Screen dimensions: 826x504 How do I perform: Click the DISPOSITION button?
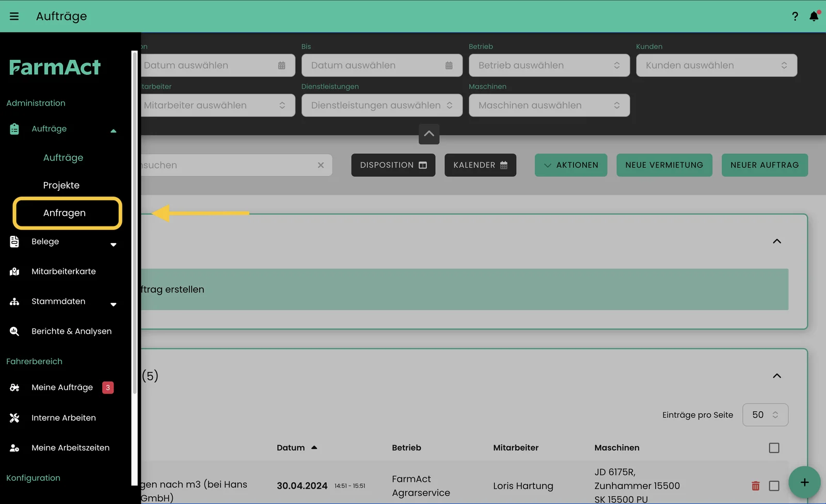click(393, 165)
